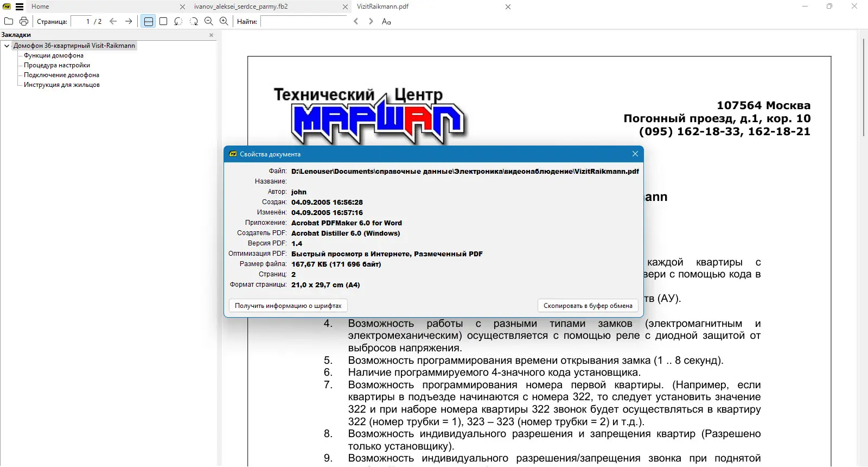Collapse the Домофон 36-квартирный bookmark node

pos(7,46)
